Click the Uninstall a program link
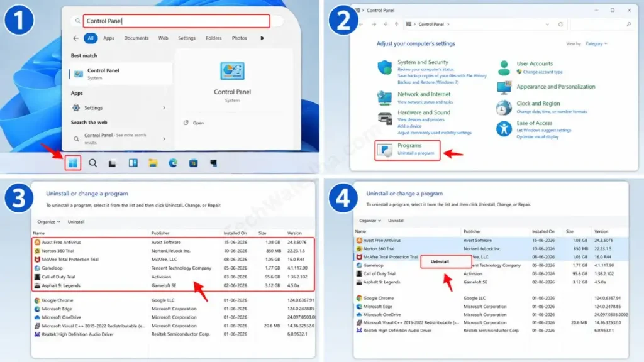 416,153
